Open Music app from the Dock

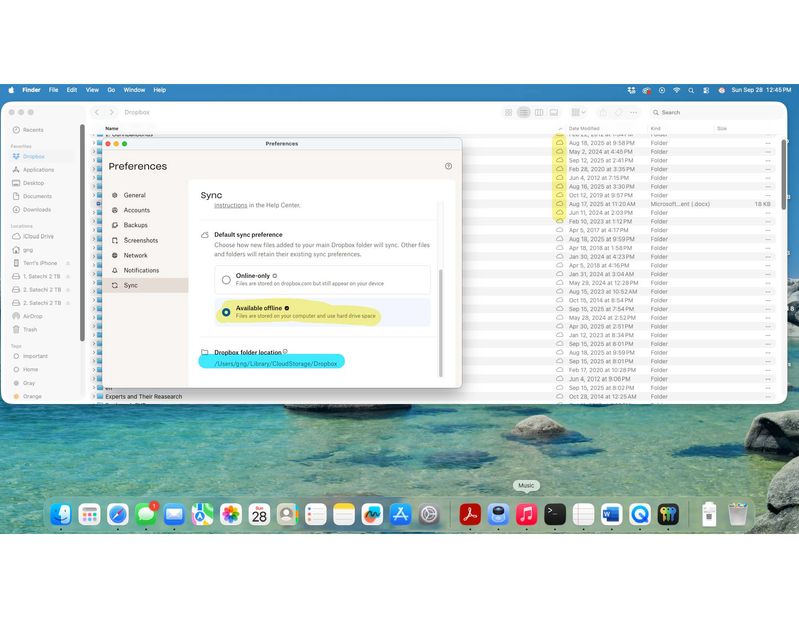point(526,514)
